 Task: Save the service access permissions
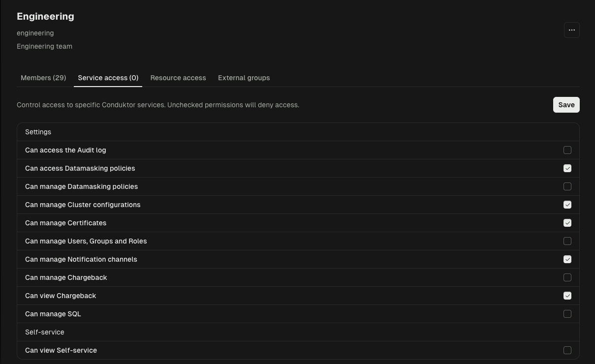point(566,105)
